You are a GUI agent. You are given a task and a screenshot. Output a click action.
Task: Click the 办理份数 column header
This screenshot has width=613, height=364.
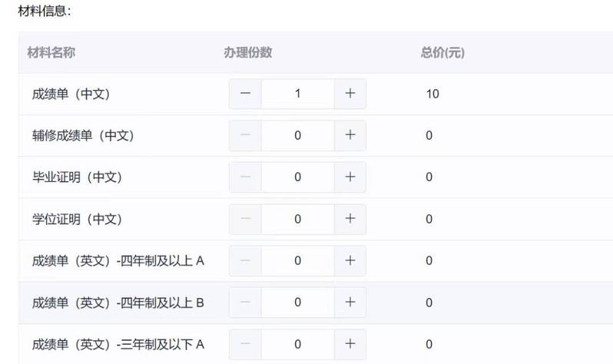[248, 53]
